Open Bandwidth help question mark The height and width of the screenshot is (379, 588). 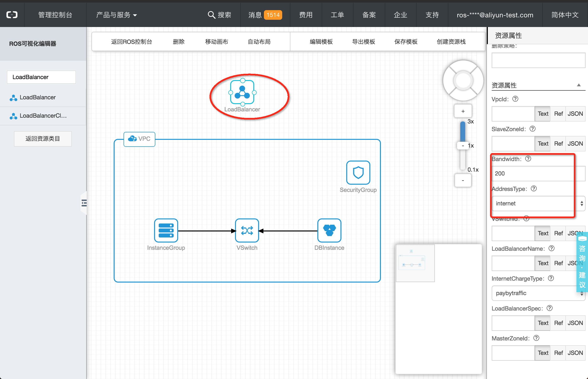[x=528, y=159]
